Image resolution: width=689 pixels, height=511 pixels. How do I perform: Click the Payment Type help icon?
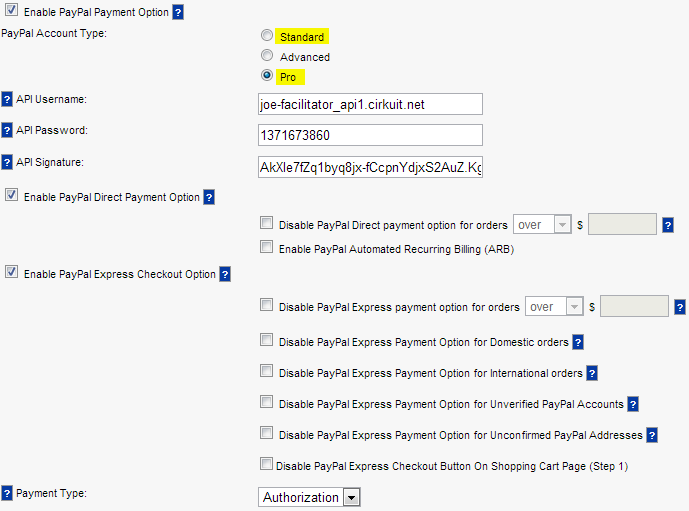(7, 493)
